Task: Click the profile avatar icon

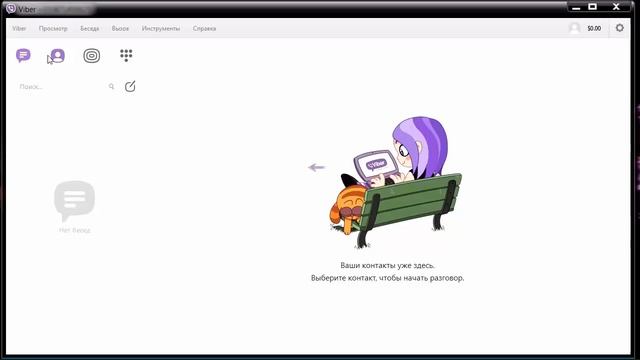Action: (x=574, y=28)
